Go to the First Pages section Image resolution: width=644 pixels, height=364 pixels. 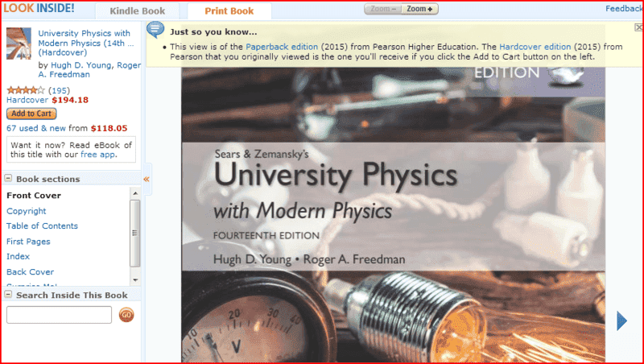[28, 242]
